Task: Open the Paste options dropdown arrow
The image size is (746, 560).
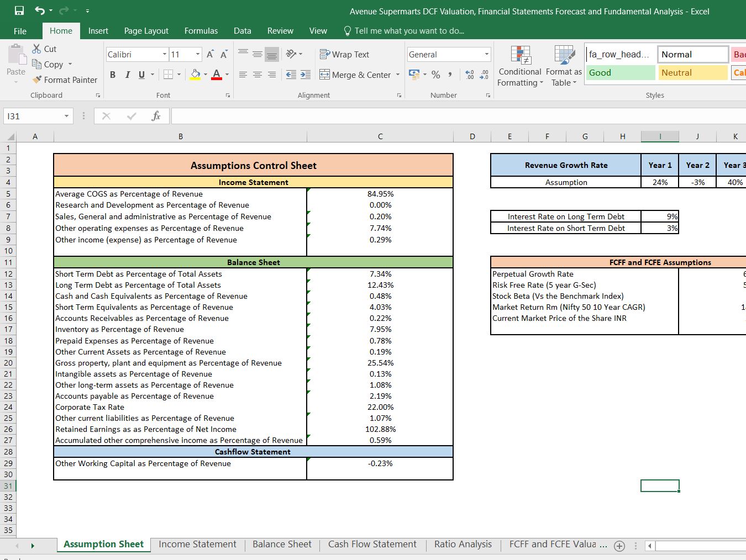Action: 16,82
